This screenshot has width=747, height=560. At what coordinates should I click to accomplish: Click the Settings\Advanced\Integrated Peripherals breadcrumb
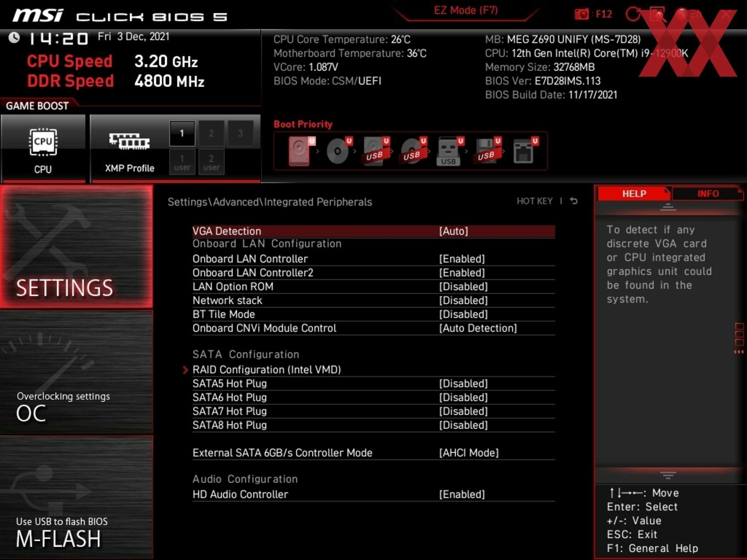tap(270, 202)
